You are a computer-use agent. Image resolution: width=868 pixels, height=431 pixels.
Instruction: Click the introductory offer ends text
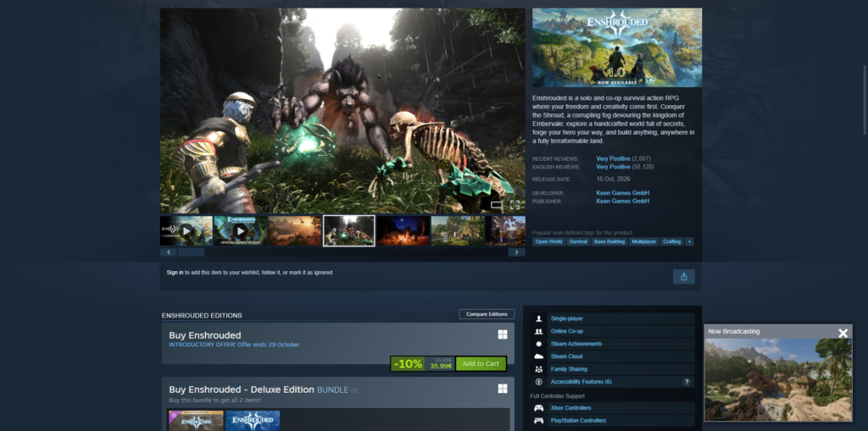click(234, 345)
